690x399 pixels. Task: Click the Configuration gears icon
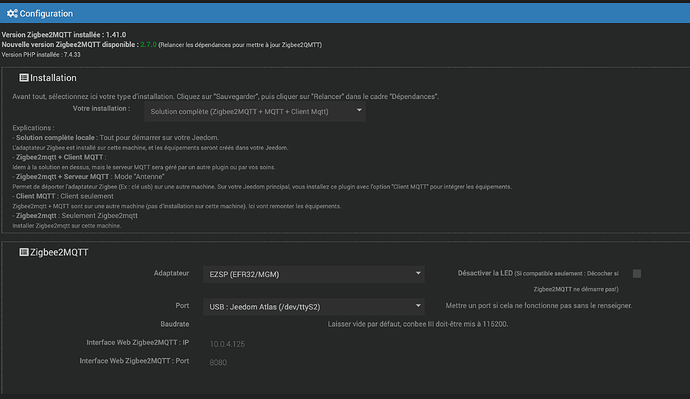click(12, 14)
